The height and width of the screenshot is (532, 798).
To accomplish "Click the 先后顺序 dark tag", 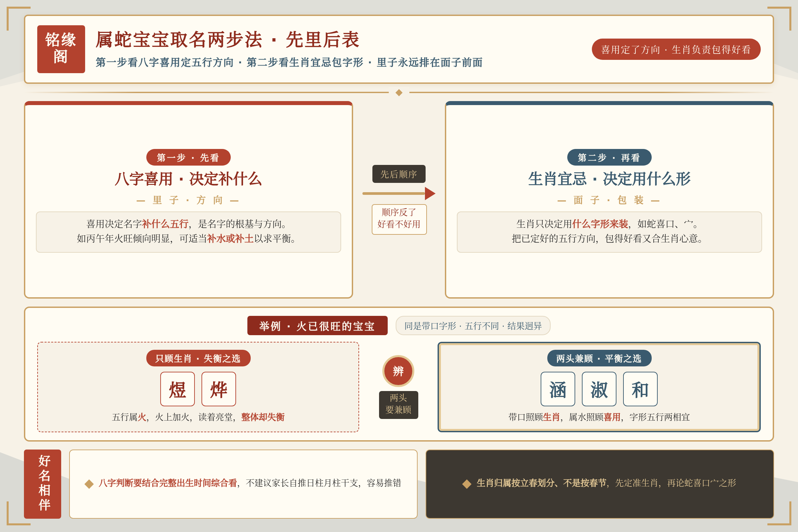I will (399, 174).
